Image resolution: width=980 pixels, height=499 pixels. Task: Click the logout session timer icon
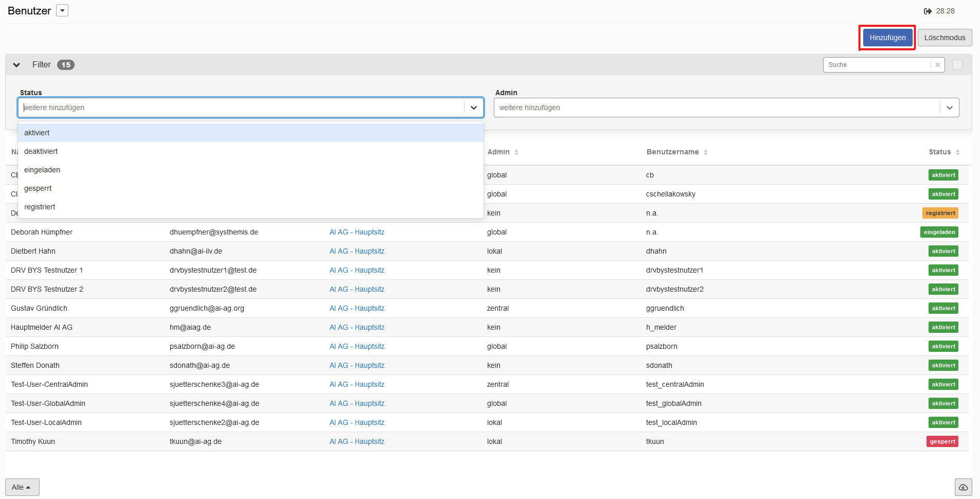(x=928, y=11)
